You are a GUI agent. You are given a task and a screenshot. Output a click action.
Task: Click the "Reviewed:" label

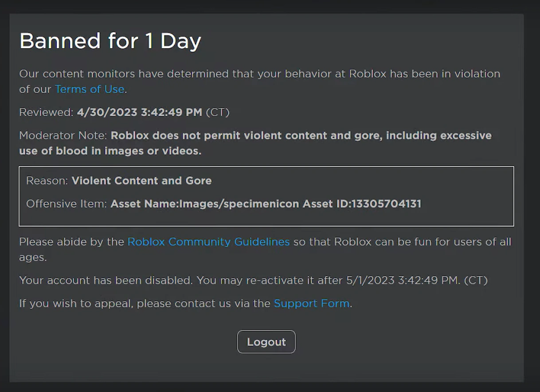pyautogui.click(x=46, y=113)
